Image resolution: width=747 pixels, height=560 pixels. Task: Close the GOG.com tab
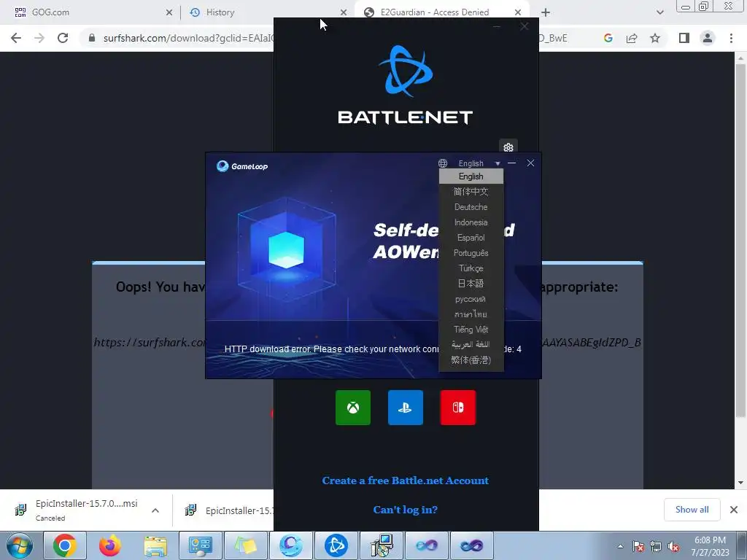click(169, 12)
